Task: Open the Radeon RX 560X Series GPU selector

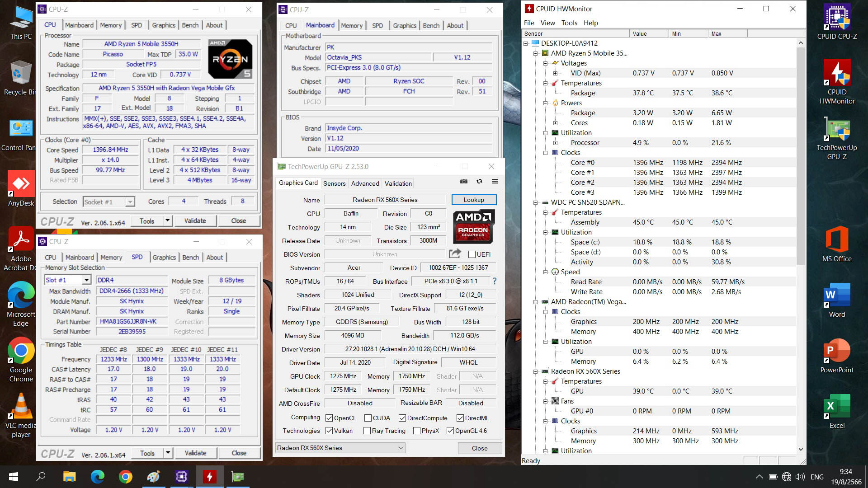Action: click(x=340, y=448)
